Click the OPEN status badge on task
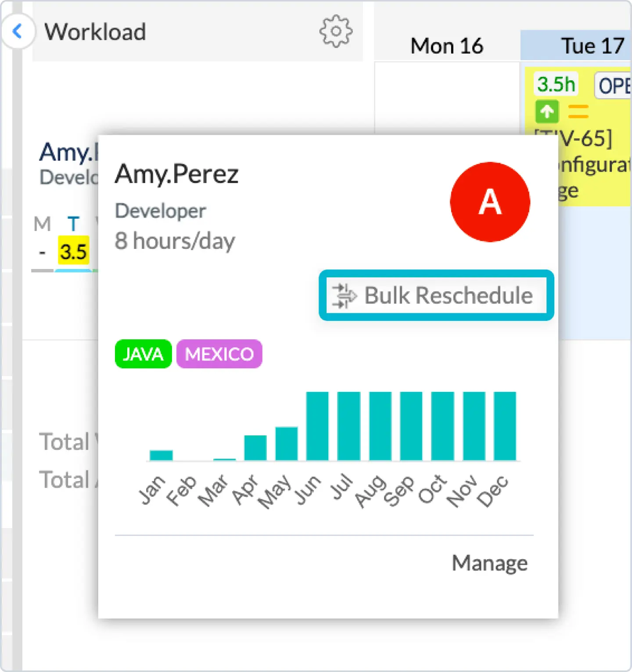The width and height of the screenshot is (632, 672). click(614, 86)
